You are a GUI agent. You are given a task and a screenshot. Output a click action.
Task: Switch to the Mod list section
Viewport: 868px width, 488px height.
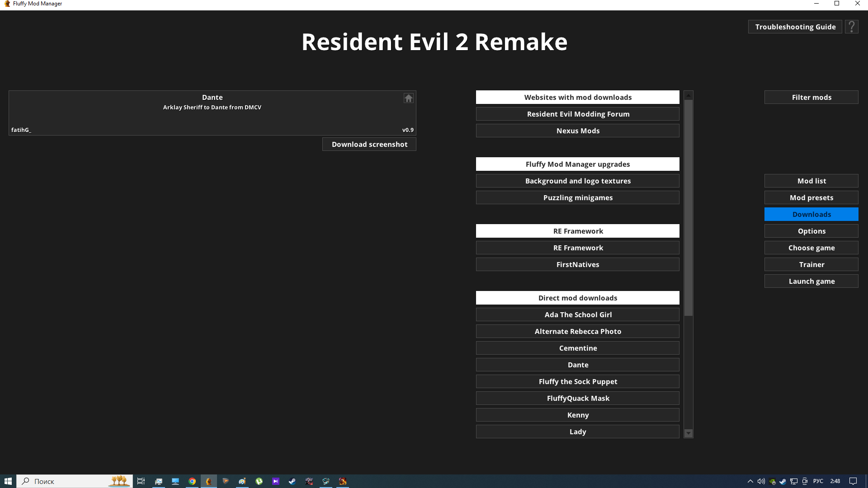click(811, 181)
